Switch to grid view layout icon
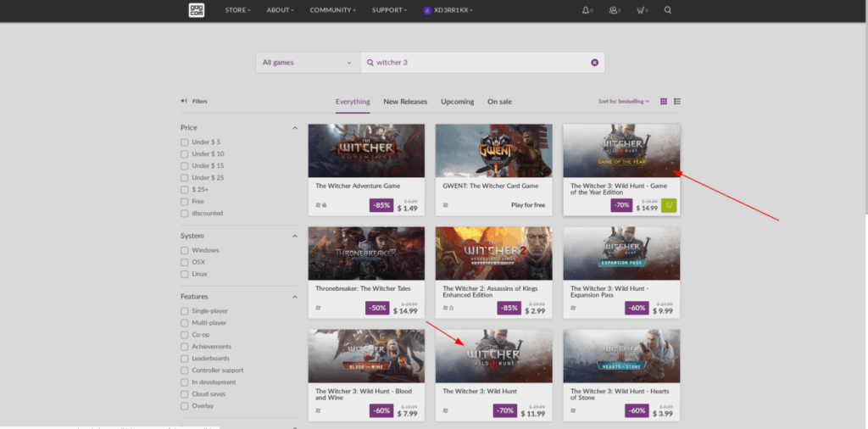Screen dimensions: 868x429 click(x=664, y=101)
